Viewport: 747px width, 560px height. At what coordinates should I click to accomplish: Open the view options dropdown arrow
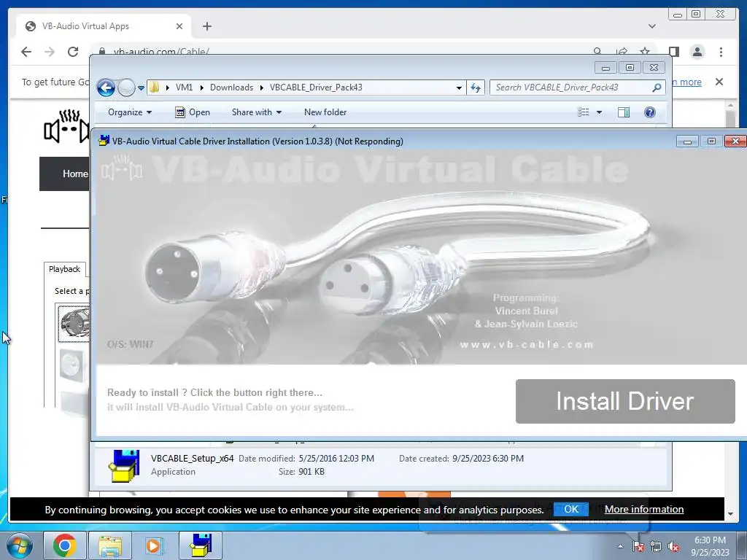pos(600,112)
